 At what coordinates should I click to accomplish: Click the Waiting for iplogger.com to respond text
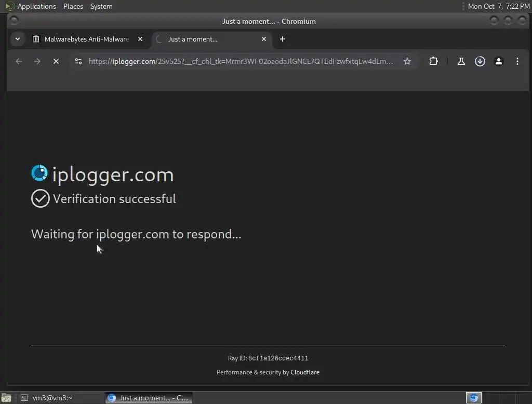click(x=136, y=234)
